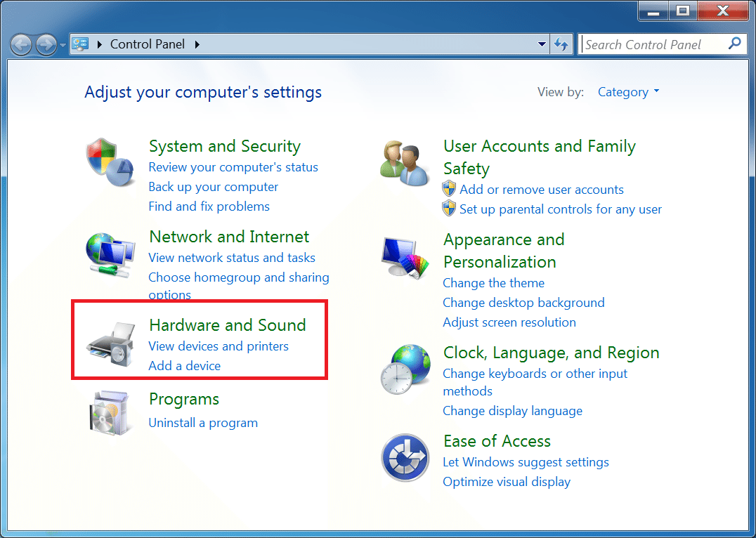Click the Programs disc box icon
756x538 pixels.
tap(110, 414)
